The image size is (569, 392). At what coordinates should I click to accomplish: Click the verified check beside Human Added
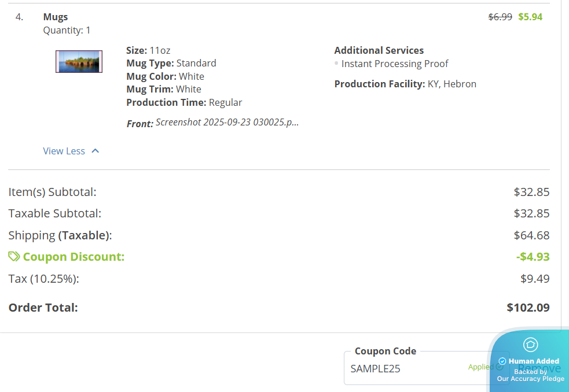[x=502, y=361]
